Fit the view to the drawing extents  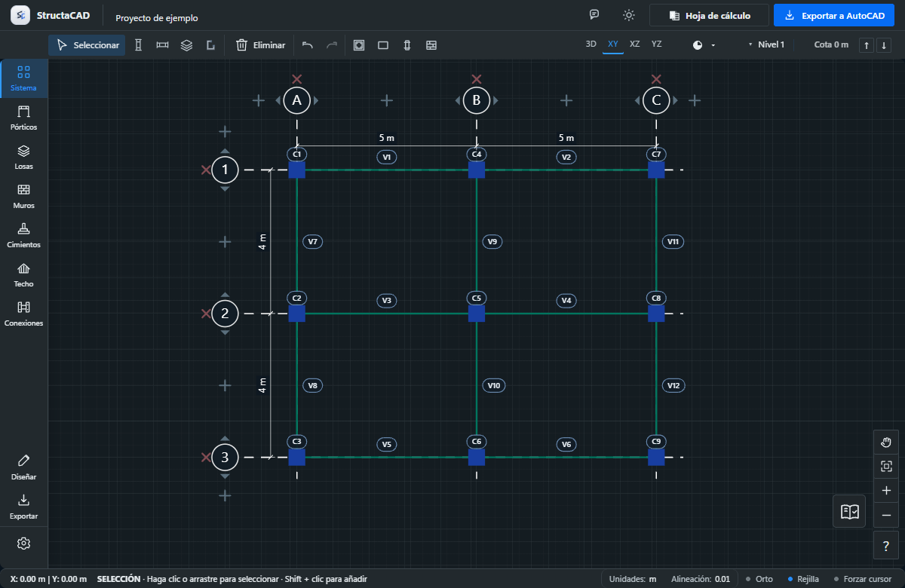886,467
